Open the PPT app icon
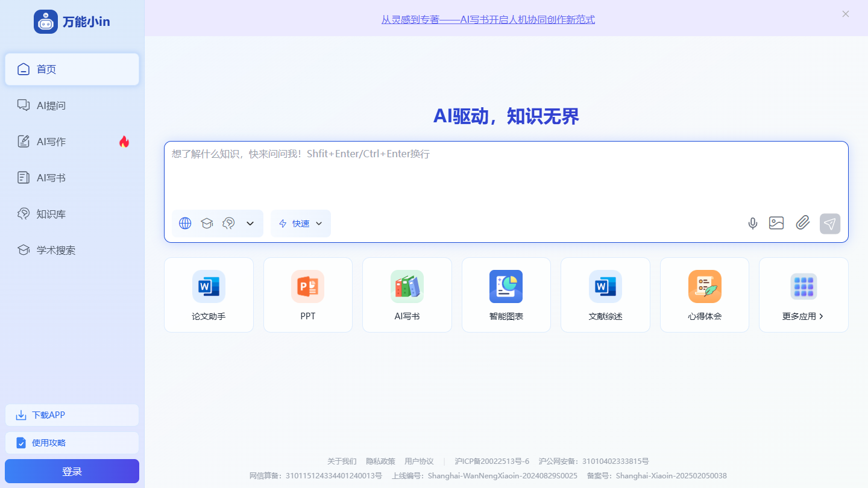 [x=307, y=286]
